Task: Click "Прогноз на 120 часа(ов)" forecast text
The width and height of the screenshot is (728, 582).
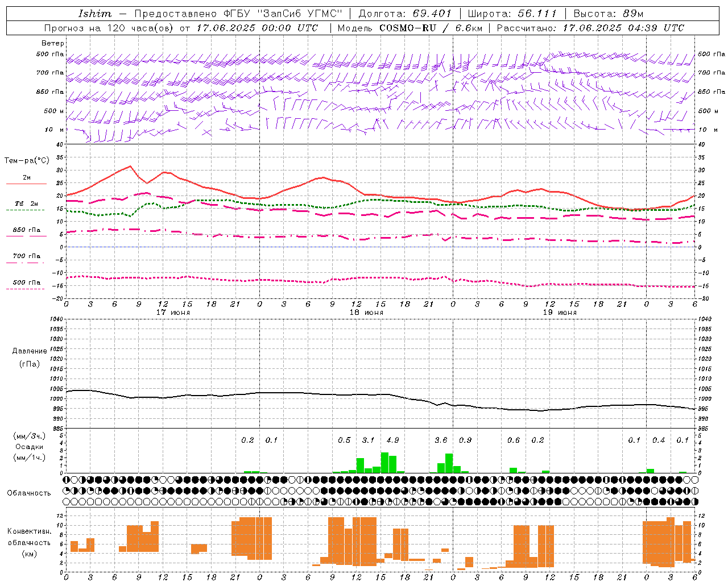Action: pos(110,28)
